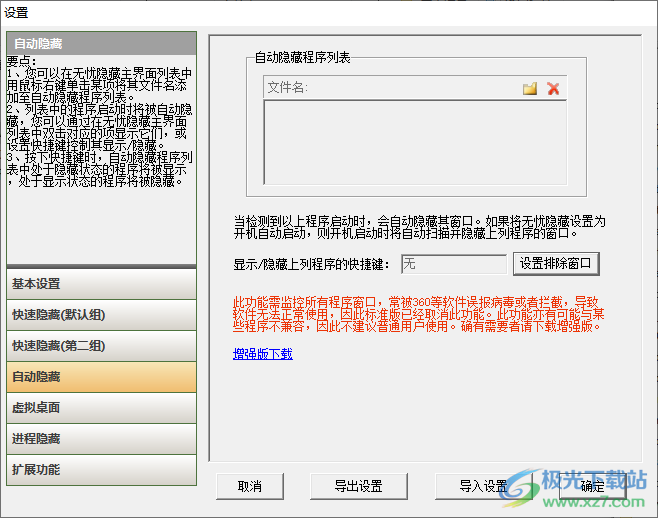Go to the 虚拟桌面 section
Image resolution: width=658 pixels, height=518 pixels.
pyautogui.click(x=101, y=408)
